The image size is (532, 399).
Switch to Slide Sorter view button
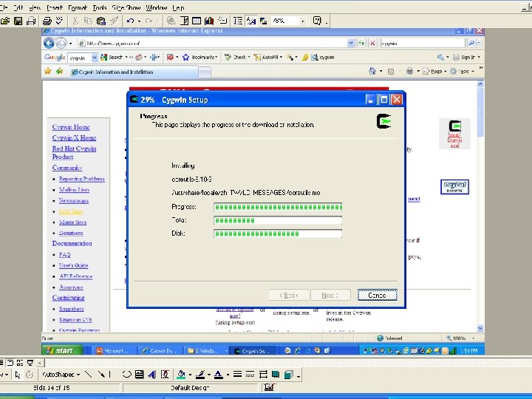point(20,363)
